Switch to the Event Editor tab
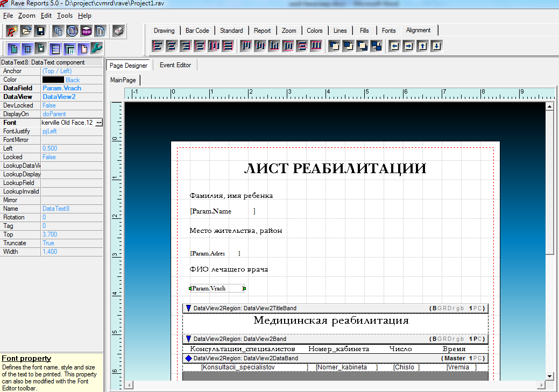Viewport: 559px width, 392px height. point(175,65)
